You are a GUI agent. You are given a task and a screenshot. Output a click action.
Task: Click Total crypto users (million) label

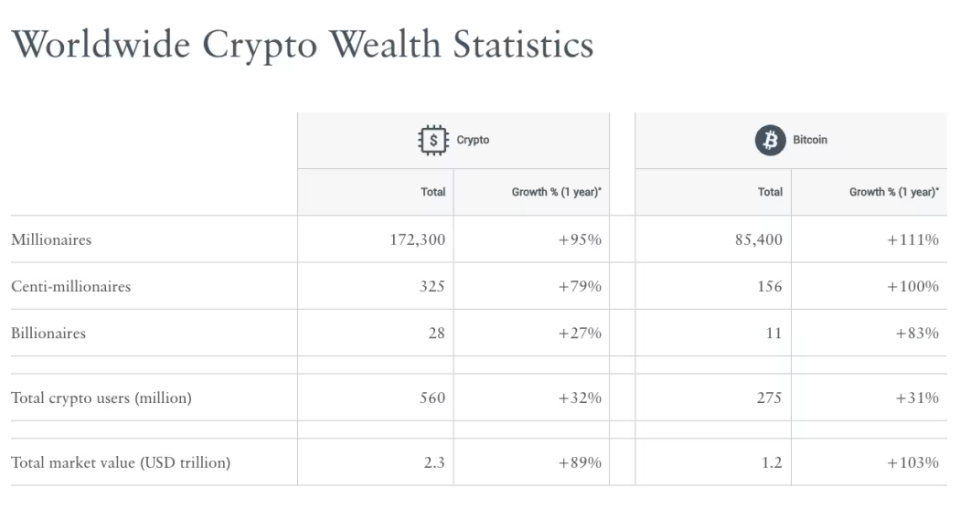[102, 398]
